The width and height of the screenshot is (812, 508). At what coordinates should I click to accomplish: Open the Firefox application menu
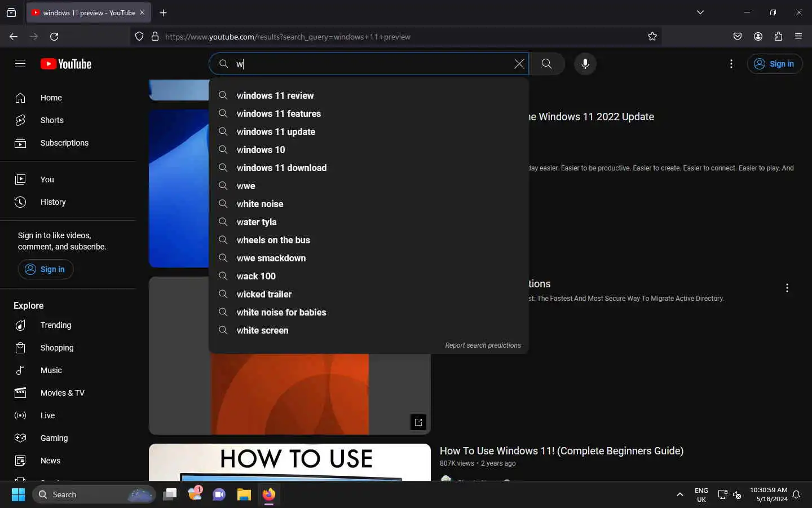point(798,37)
